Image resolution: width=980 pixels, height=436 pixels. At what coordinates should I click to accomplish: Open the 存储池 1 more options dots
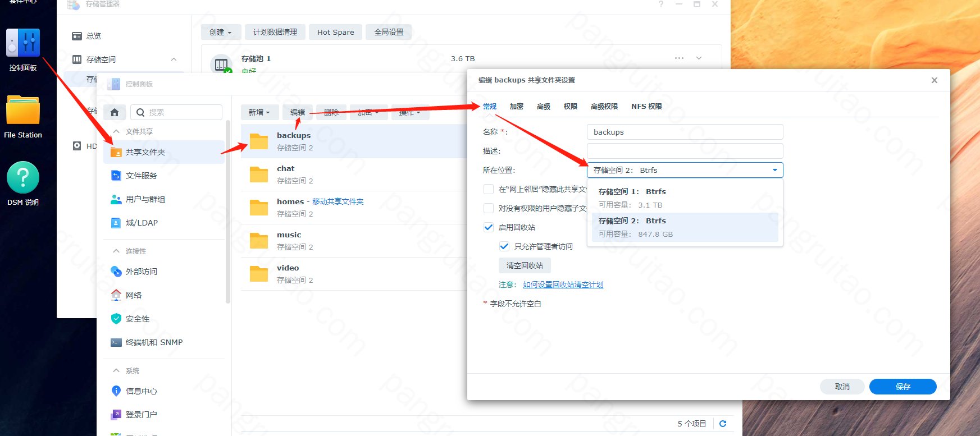(x=680, y=58)
